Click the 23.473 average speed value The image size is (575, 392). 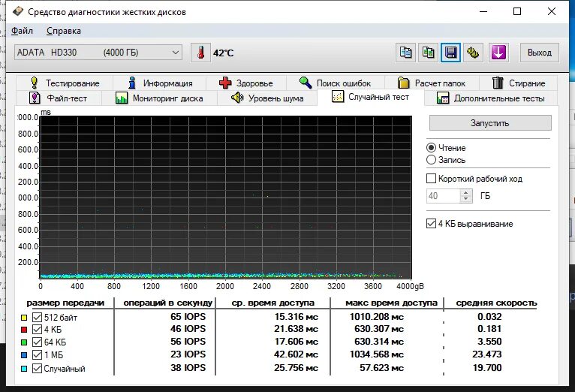coord(487,354)
